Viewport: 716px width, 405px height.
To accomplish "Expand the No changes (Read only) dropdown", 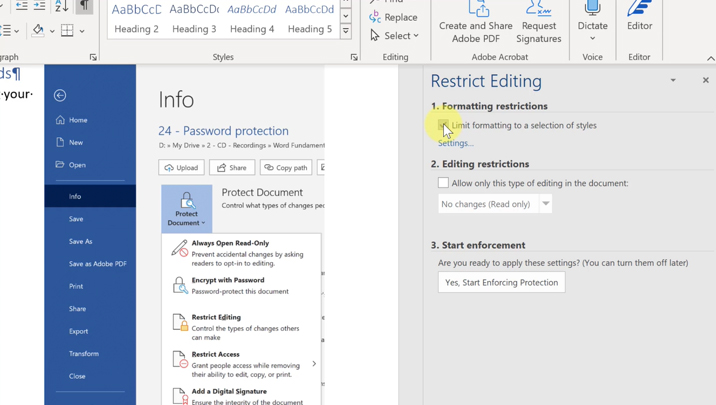I will pos(546,204).
